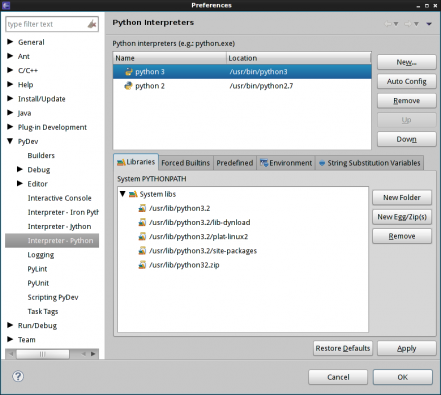The image size is (441, 395).
Task: Click the sidebar scrollbar right arrow
Action: click(93, 354)
